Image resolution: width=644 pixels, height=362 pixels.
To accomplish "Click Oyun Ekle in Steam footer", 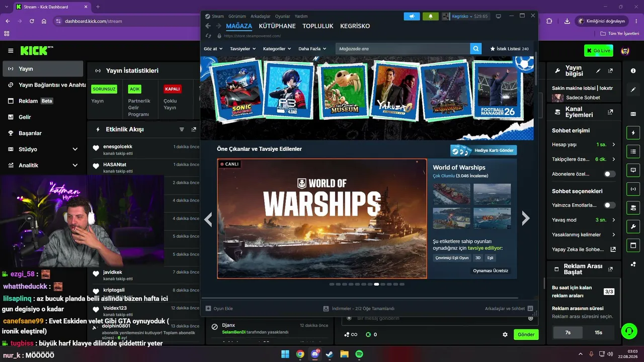I will click(219, 309).
